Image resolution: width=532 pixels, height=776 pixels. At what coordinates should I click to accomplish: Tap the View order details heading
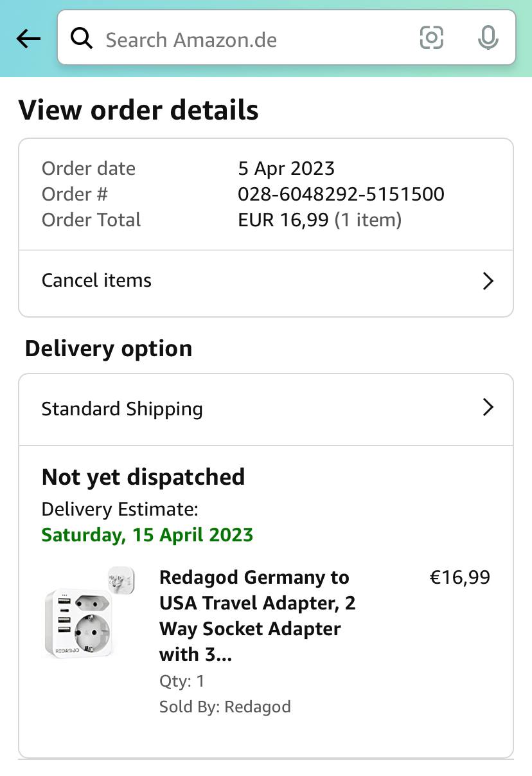pos(138,110)
